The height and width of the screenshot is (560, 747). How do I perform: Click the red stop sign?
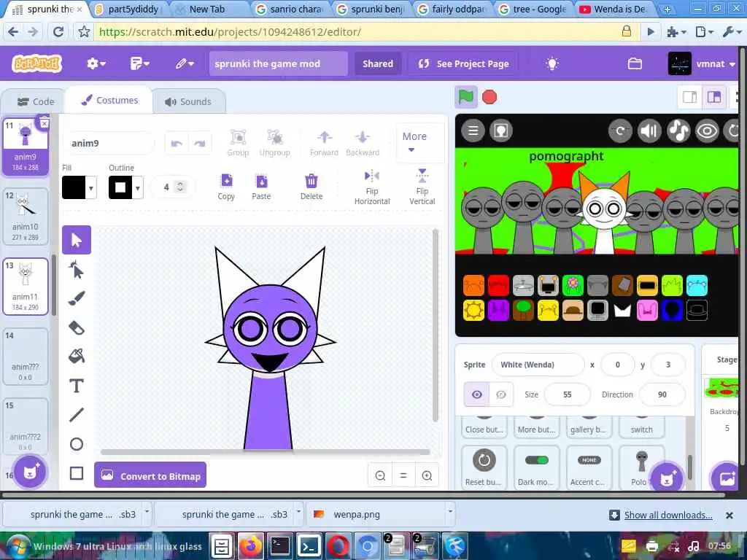click(489, 97)
